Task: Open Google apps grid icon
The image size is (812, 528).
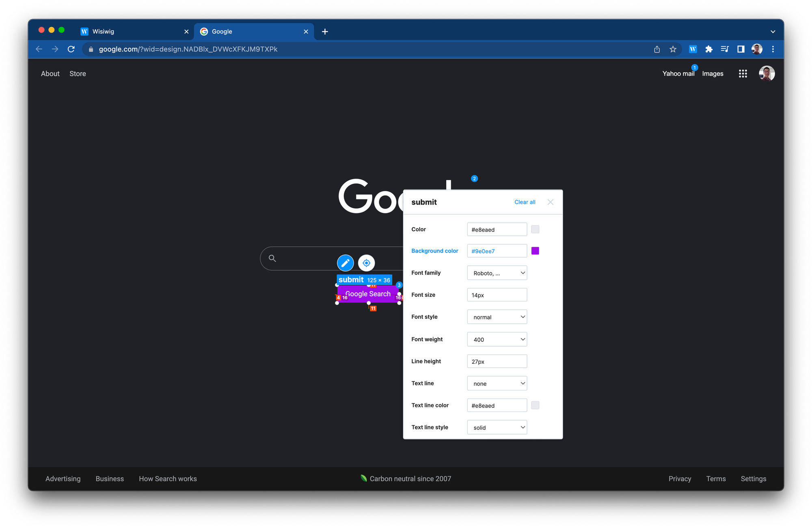Action: [743, 73]
